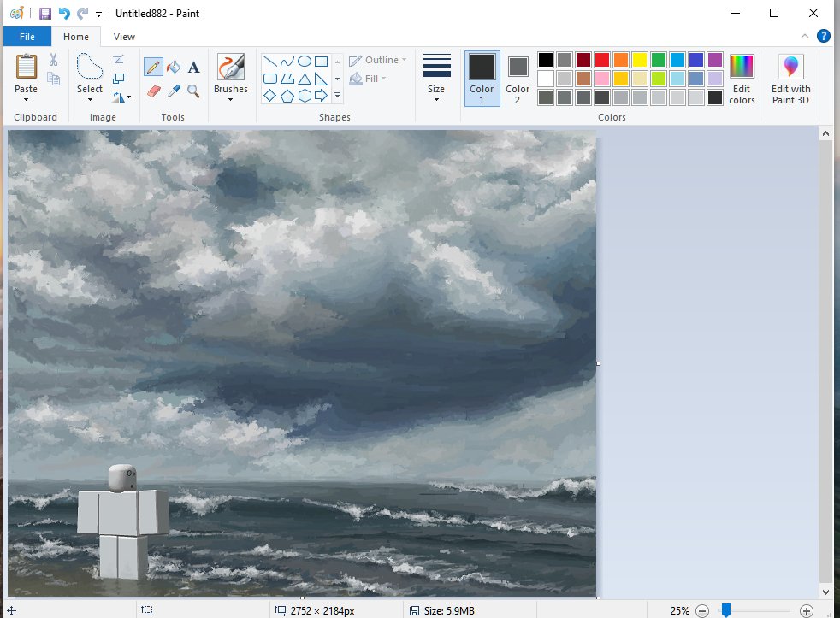
Task: Click the vertical scrollbar up arrow
Action: pos(825,132)
